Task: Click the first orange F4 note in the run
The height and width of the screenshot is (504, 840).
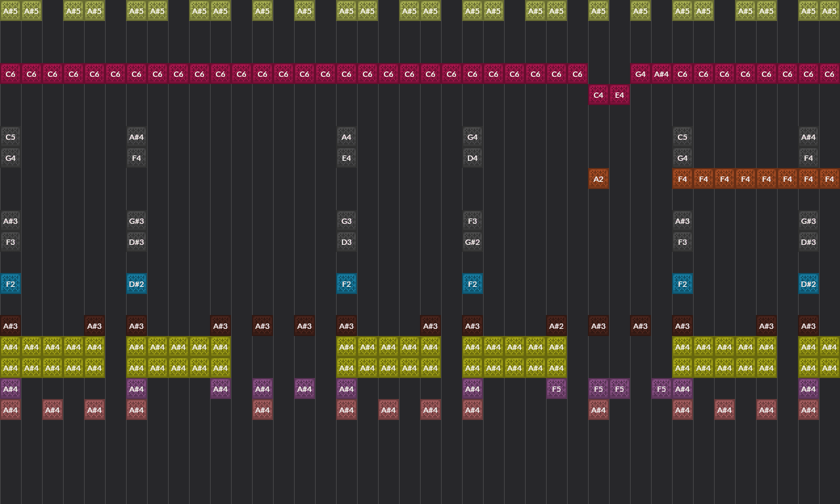Action: [x=682, y=178]
